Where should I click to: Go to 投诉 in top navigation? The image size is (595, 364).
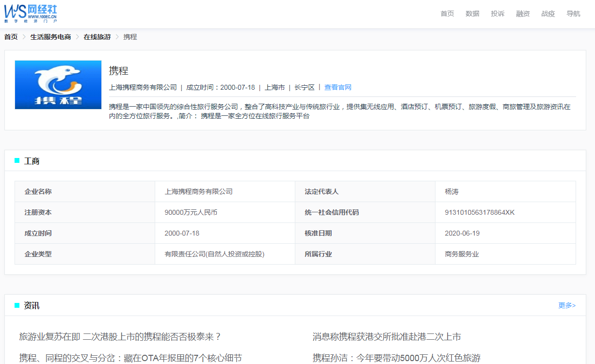[x=498, y=14]
